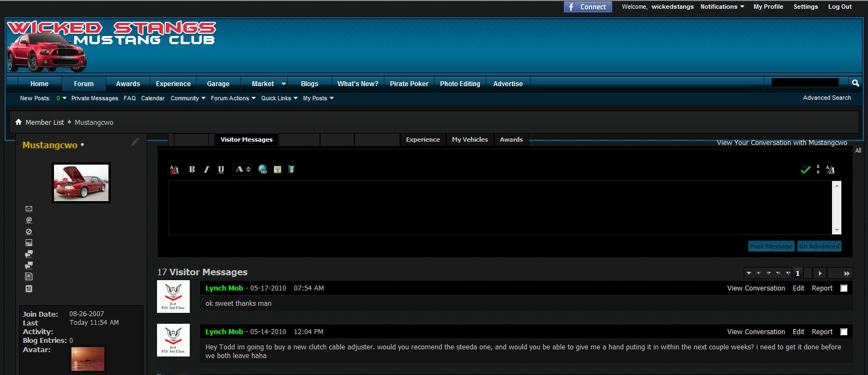Switch to the My Vehicles profile tab
Image resolution: width=868 pixels, height=375 pixels.
click(x=470, y=140)
